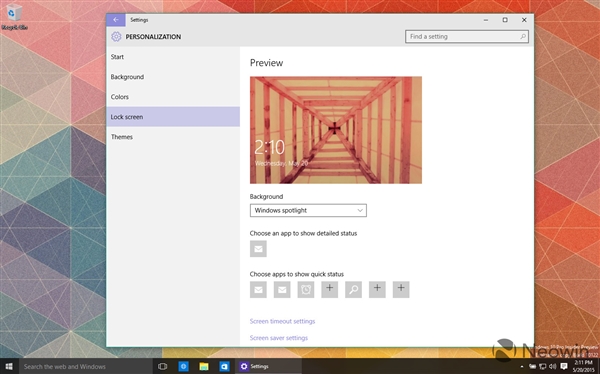Open the Start personalization section

[173, 57]
